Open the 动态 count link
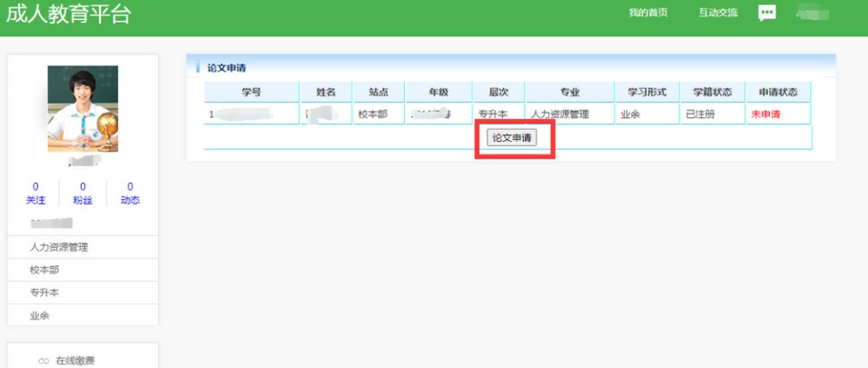The image size is (868, 368). 130,194
